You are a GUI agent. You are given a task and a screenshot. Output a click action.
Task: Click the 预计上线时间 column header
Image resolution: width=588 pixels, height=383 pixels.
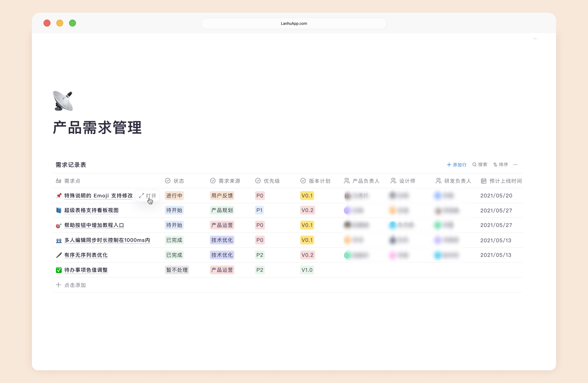pos(505,181)
